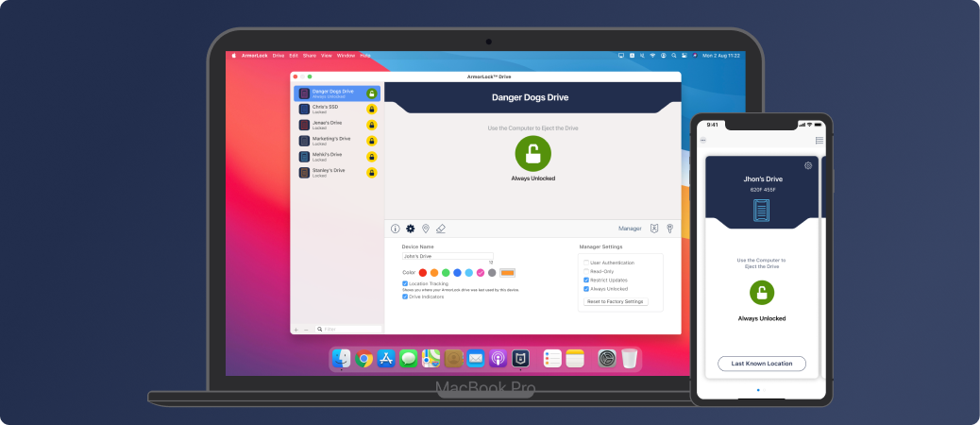Click the yellow lock icon for Chris's SSD
Image resolution: width=980 pixels, height=425 pixels.
372,110
